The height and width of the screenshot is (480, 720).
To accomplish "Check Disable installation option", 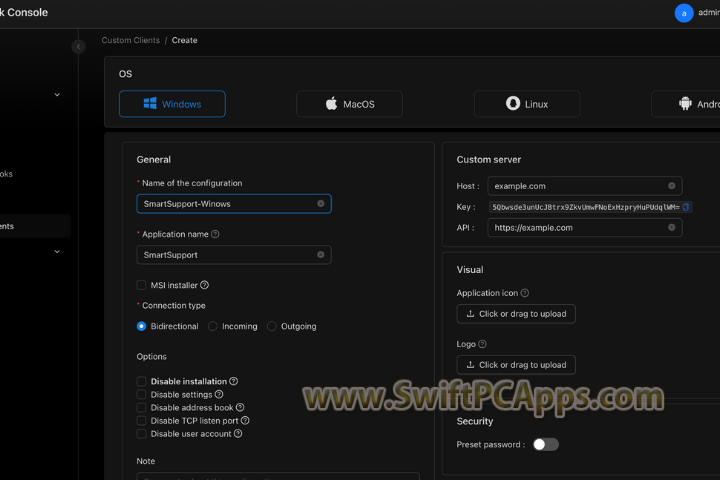I will pos(141,381).
